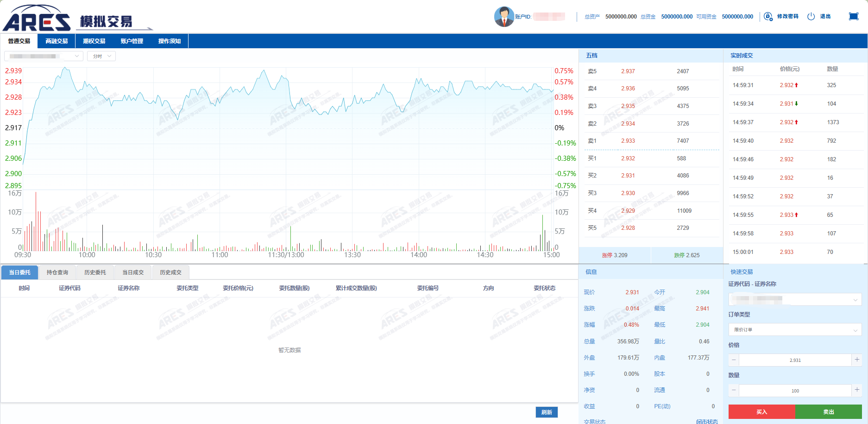Open the 期权交易 menu tab

(94, 41)
